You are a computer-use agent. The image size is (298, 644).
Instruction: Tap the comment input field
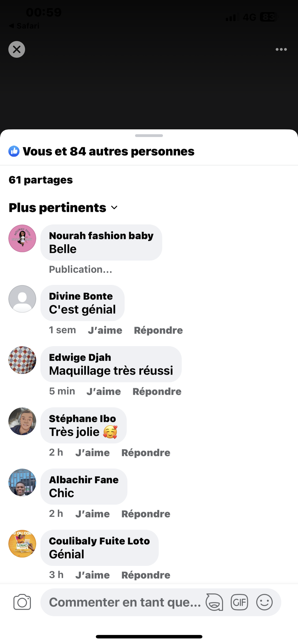click(125, 602)
